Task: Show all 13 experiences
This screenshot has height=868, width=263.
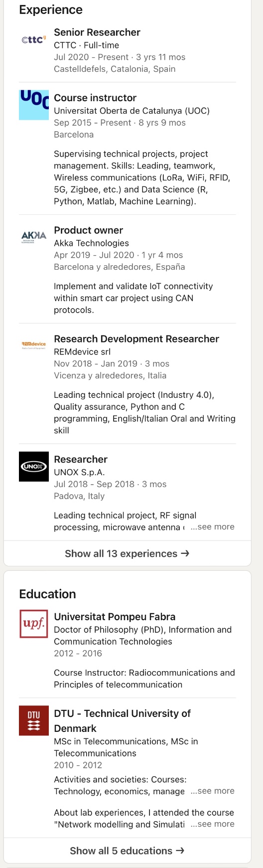Action: click(x=127, y=553)
